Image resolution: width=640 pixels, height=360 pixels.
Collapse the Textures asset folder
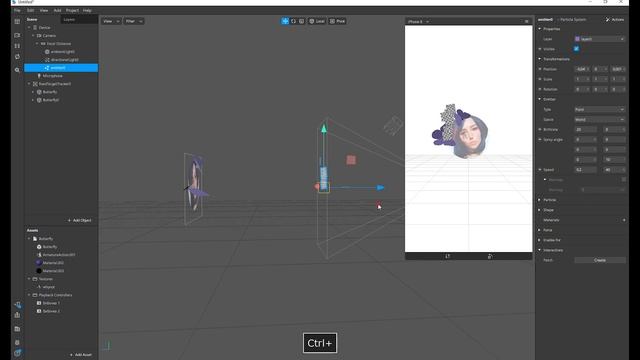point(29,279)
